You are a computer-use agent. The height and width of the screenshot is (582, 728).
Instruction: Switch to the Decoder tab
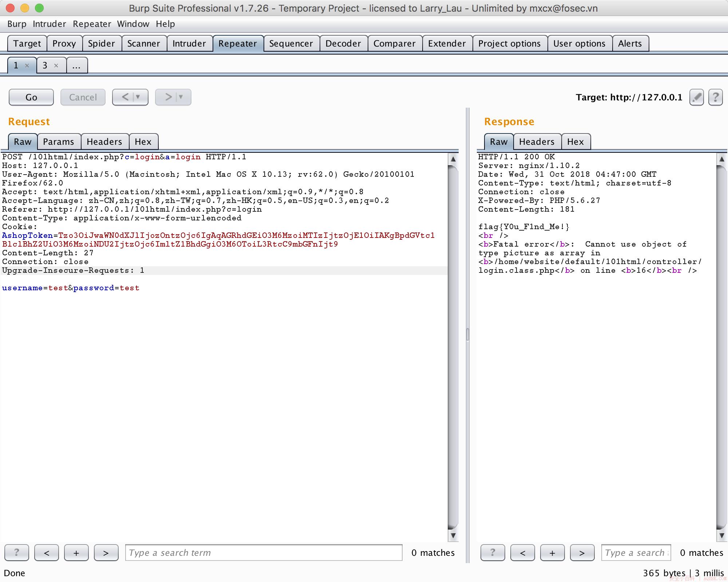(x=343, y=44)
